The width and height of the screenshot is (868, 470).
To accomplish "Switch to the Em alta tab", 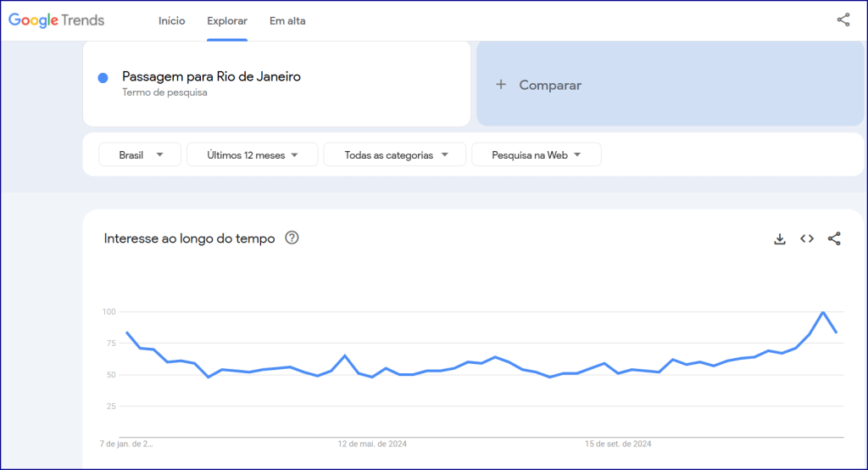I will click(287, 21).
